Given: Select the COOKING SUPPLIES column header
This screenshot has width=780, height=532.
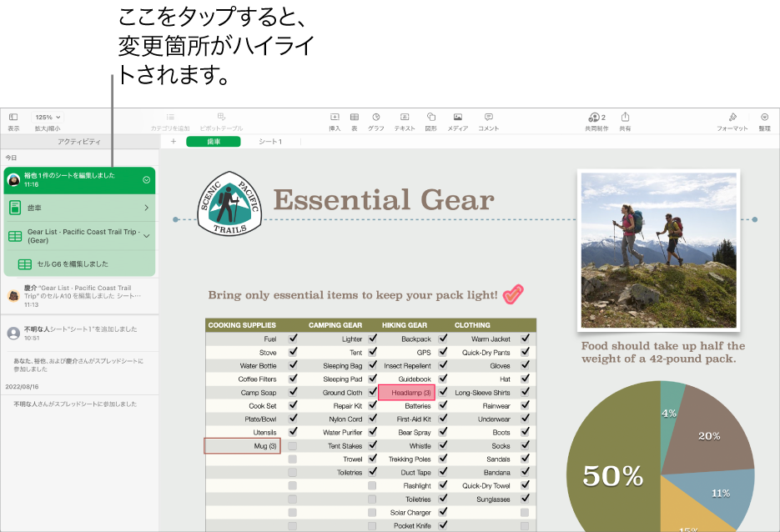Looking at the screenshot, I should pyautogui.click(x=242, y=325).
